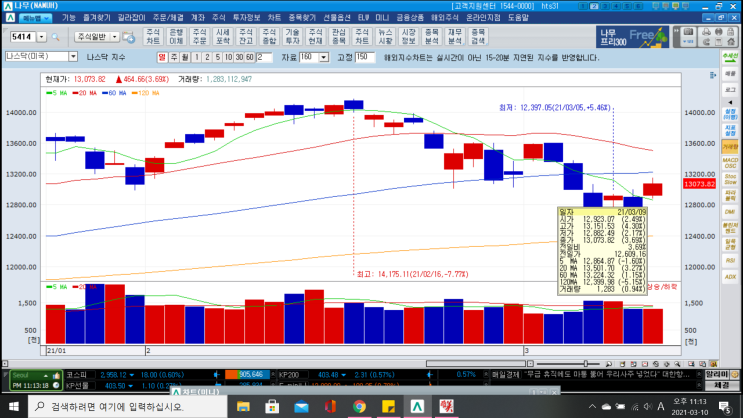
Task: Open the 즐겨찾기 favorites menu
Action: pyautogui.click(x=97, y=18)
